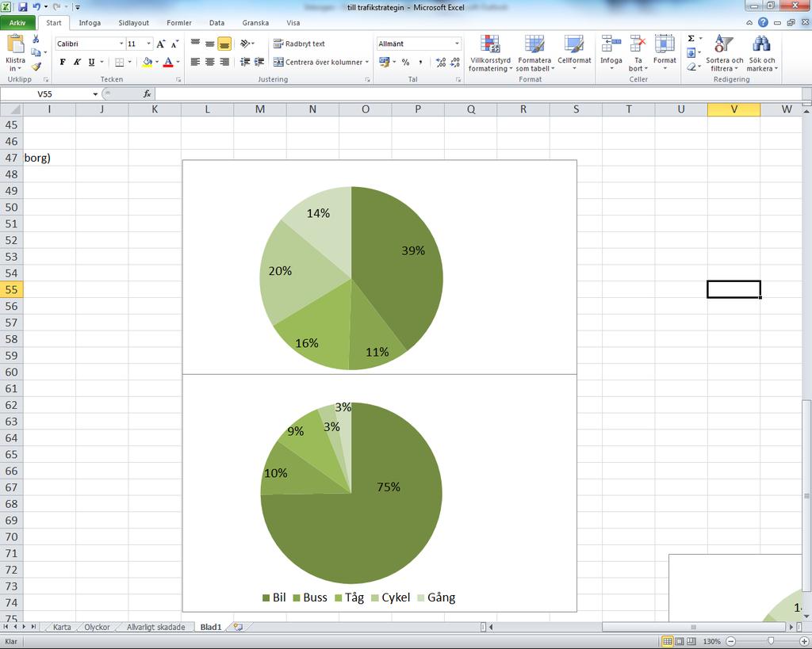Apply right text alignment
Screen dimensions: 812x649
224,62
